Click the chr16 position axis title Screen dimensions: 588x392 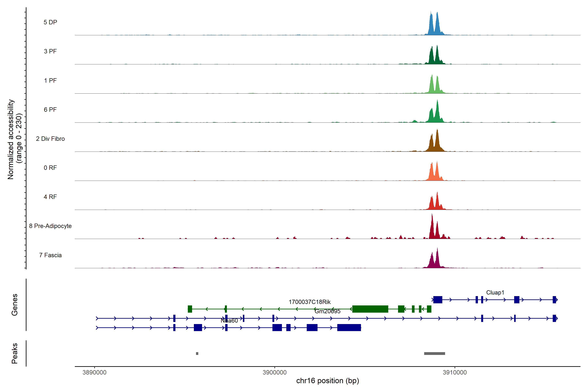tap(327, 381)
